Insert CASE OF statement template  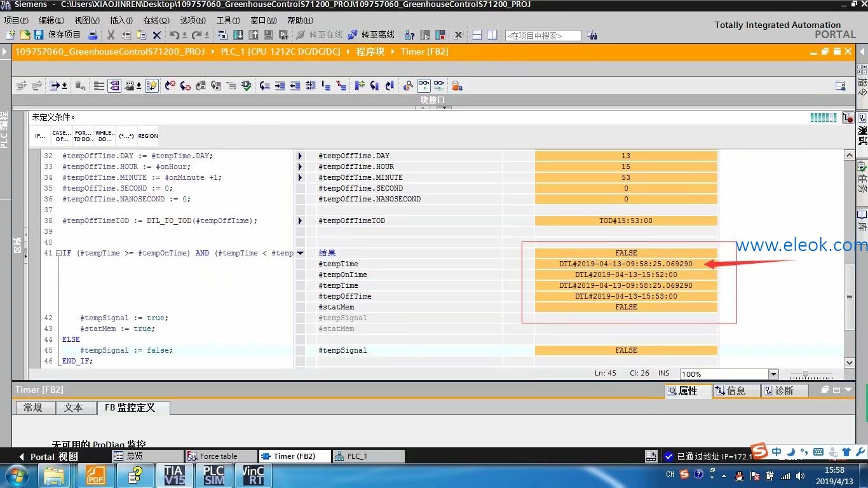click(x=62, y=136)
